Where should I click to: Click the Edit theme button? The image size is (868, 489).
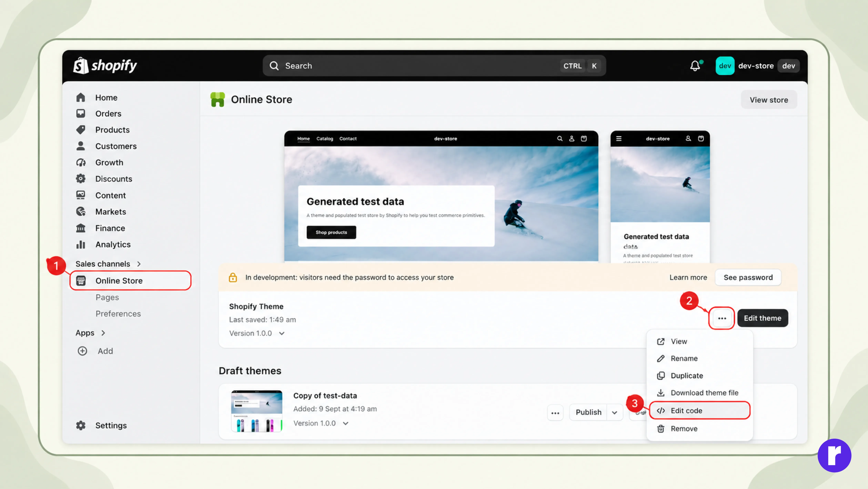pyautogui.click(x=763, y=318)
